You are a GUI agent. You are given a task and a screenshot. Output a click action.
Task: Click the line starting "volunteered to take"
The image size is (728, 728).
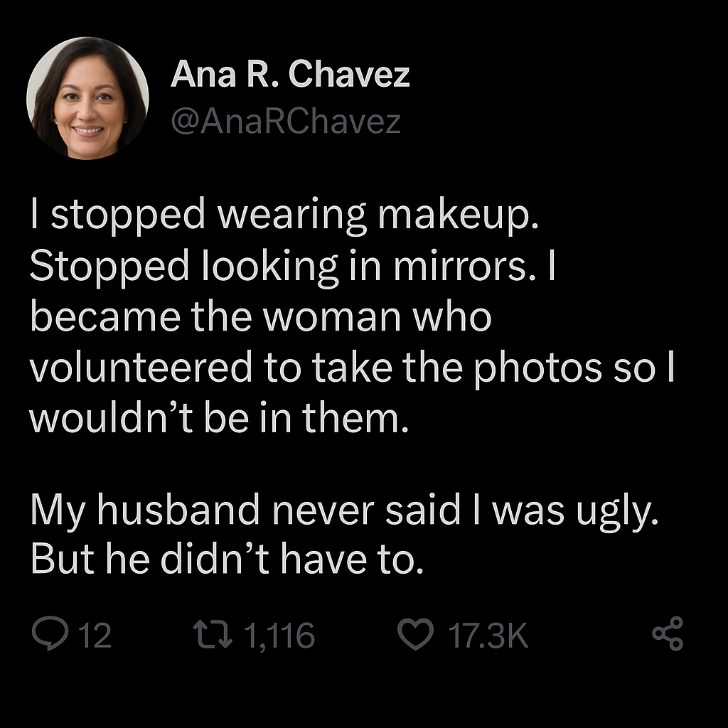[x=352, y=367]
